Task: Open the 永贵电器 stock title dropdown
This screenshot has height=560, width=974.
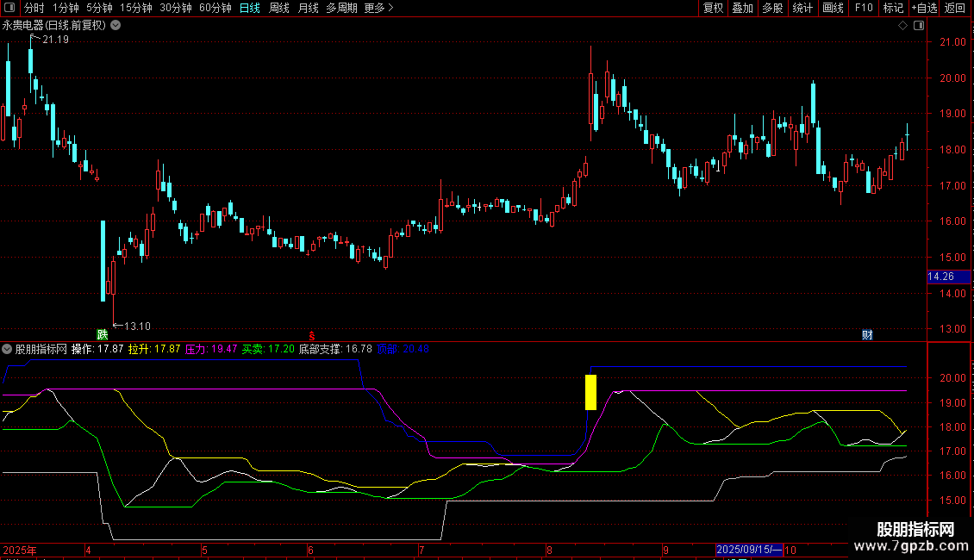Action: pos(116,26)
